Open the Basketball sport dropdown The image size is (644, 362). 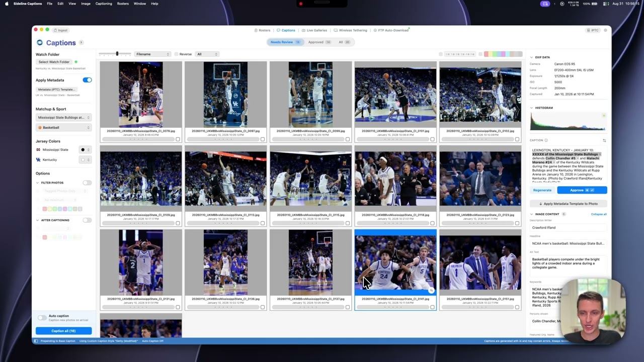(x=63, y=128)
